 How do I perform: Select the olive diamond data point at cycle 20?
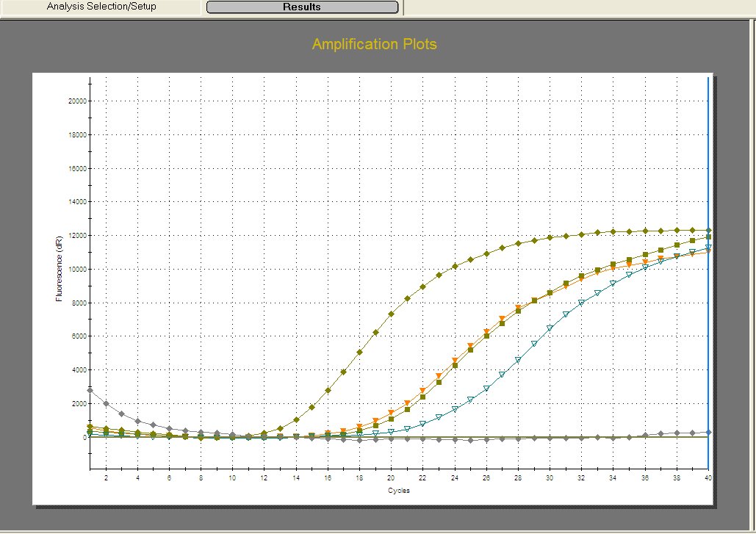pos(391,314)
